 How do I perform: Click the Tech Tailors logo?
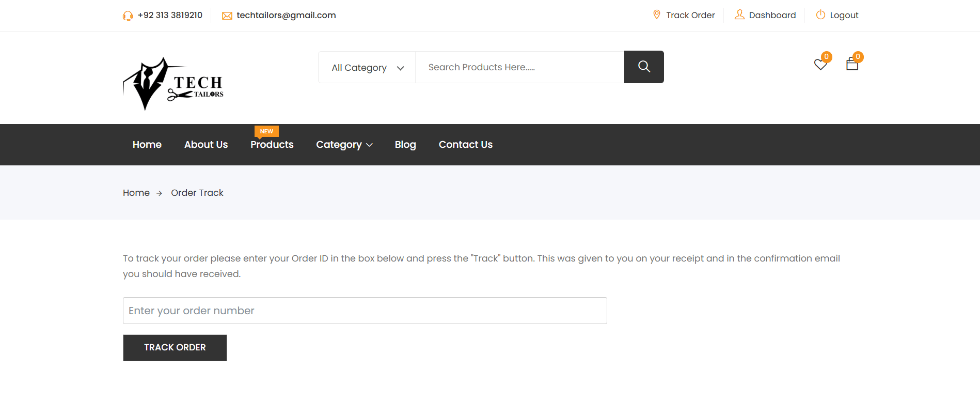(x=173, y=84)
